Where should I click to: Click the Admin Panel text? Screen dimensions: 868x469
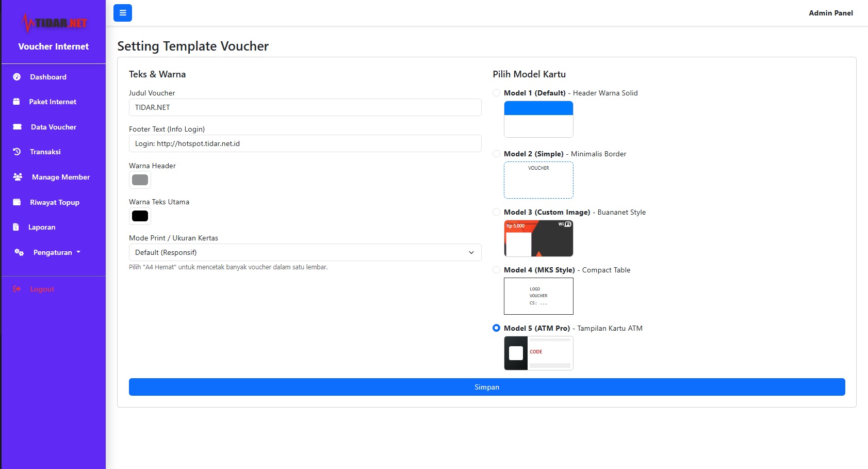click(831, 13)
